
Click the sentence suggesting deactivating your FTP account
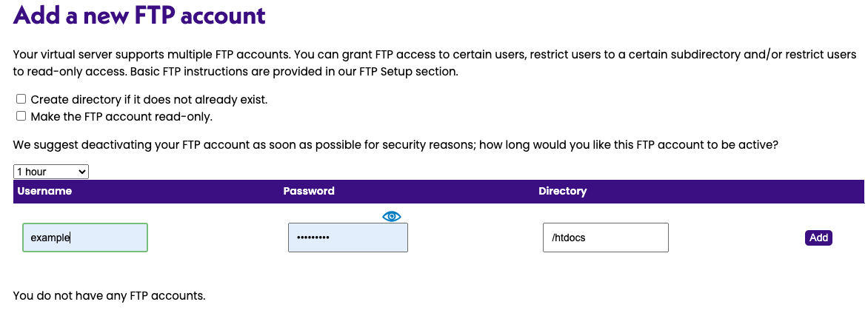395,146
